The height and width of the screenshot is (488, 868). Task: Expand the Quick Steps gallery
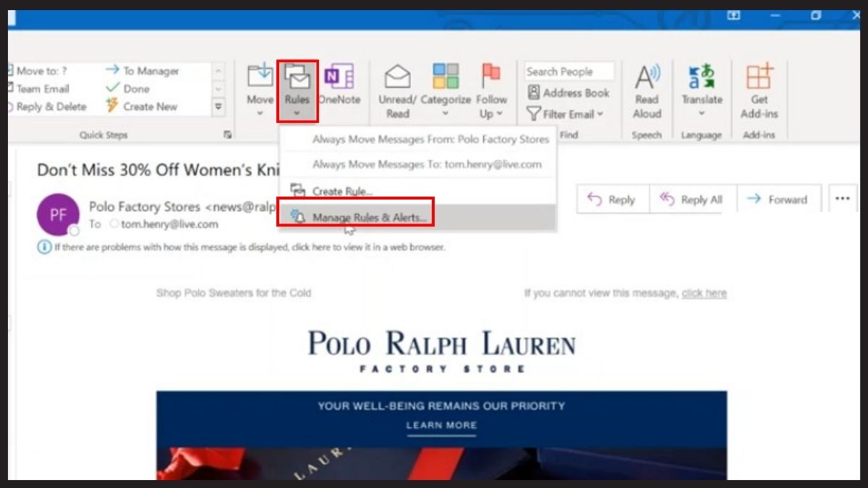tap(218, 106)
